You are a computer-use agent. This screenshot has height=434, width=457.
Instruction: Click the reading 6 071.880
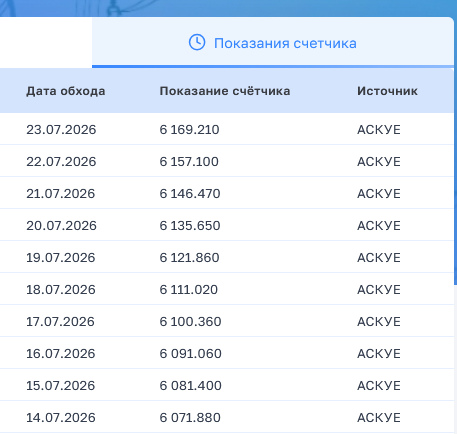click(190, 418)
